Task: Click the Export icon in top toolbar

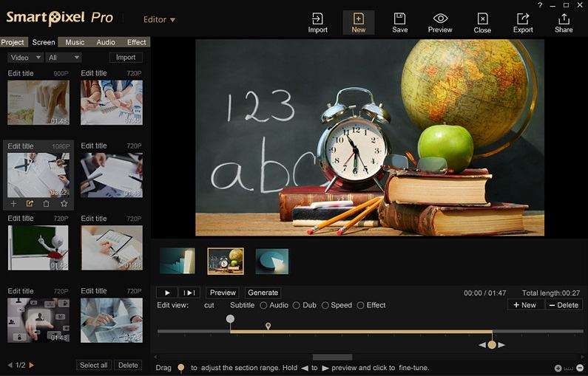Action: pyautogui.click(x=523, y=19)
